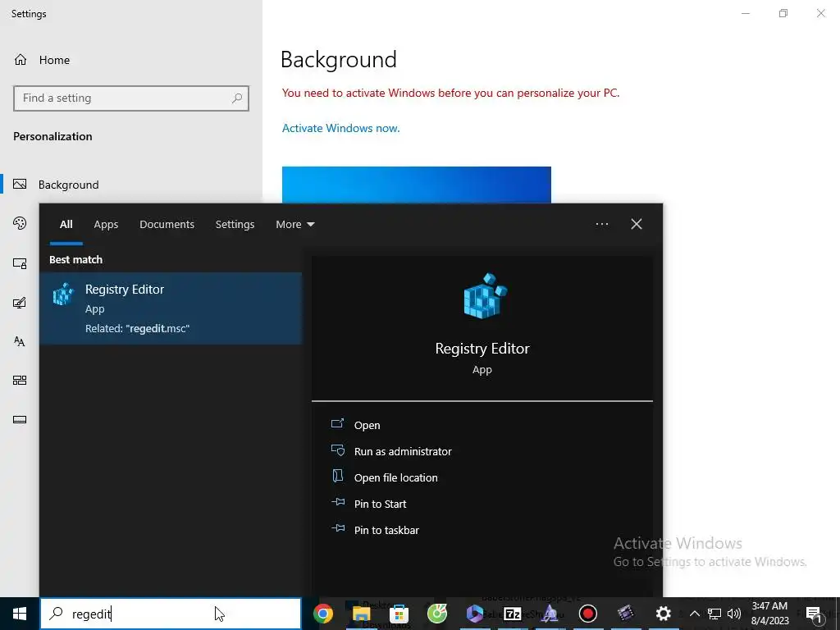840x630 pixels.
Task: Click the Best match heading
Action: coord(76,260)
